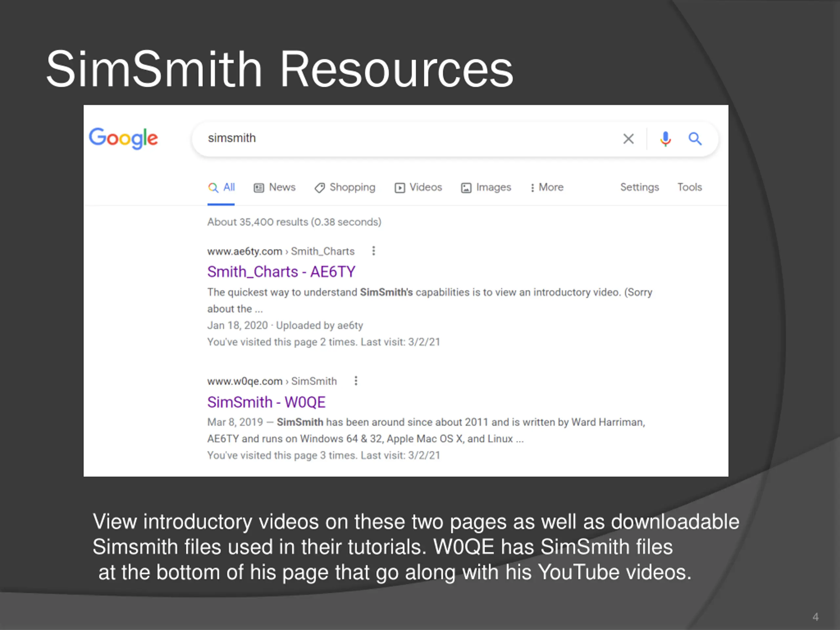Image resolution: width=840 pixels, height=630 pixels.
Task: Click the slide caption about introductory videos
Action: coord(416,547)
